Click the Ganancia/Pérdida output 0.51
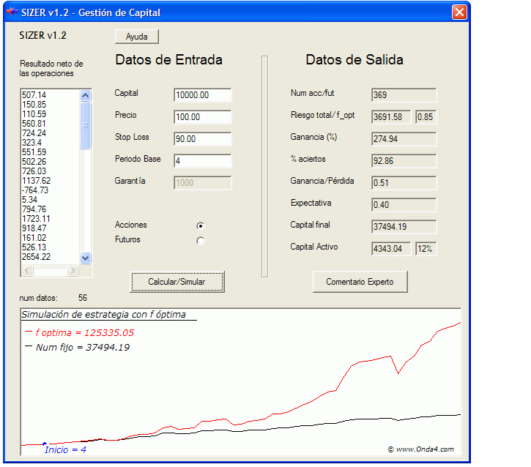Screen dimensions: 531x467 point(404,183)
